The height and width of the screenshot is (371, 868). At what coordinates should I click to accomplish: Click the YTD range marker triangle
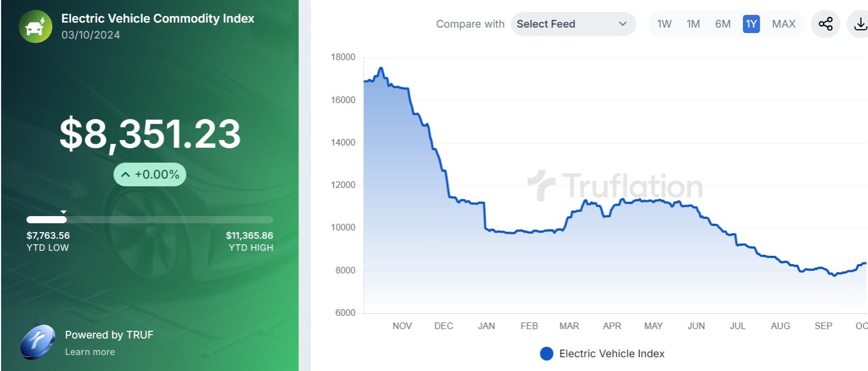pyautogui.click(x=64, y=212)
